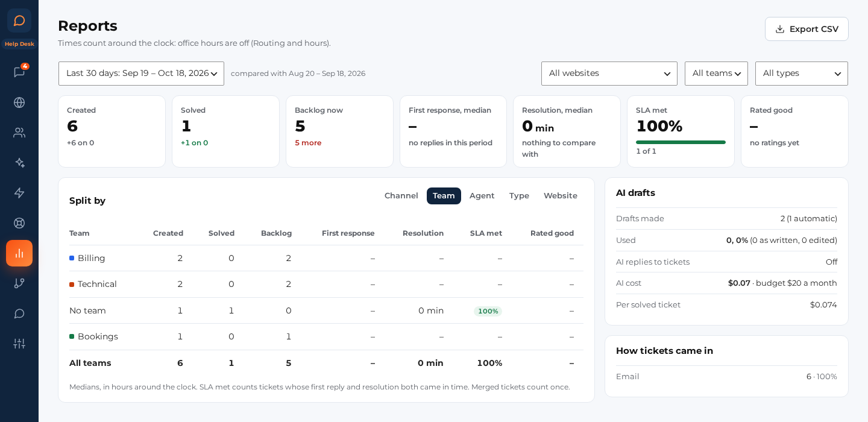Viewport: 868px width, 422px height.
Task: Click the lifebuoy help sidebar icon
Action: coord(19,223)
